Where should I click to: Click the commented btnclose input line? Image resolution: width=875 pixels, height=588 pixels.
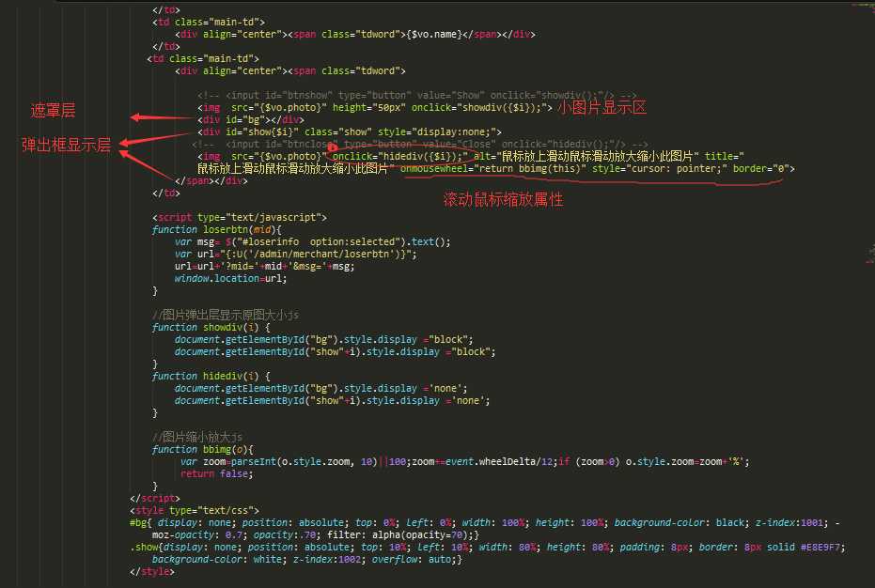419,144
